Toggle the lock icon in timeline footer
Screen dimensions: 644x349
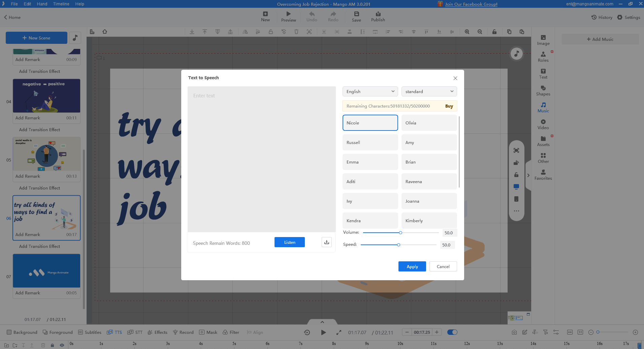click(52, 345)
